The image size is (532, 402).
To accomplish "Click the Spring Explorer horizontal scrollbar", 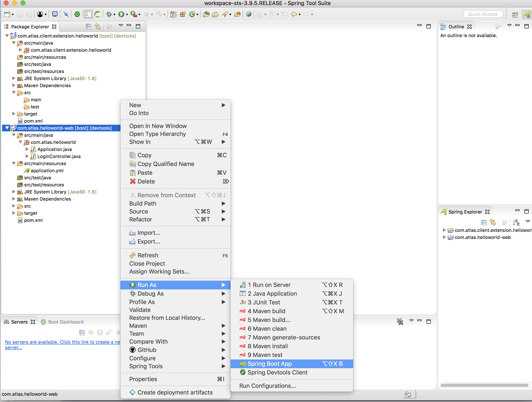I will click(484, 385).
